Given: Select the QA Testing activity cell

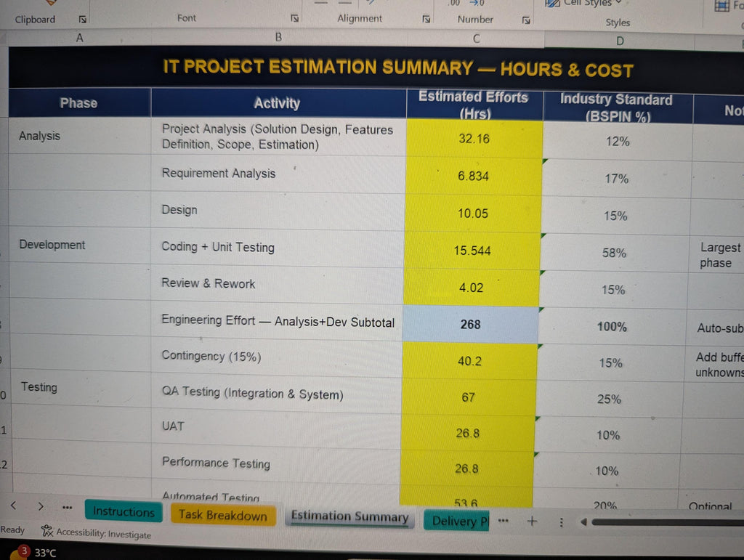Looking at the screenshot, I should click(x=276, y=393).
